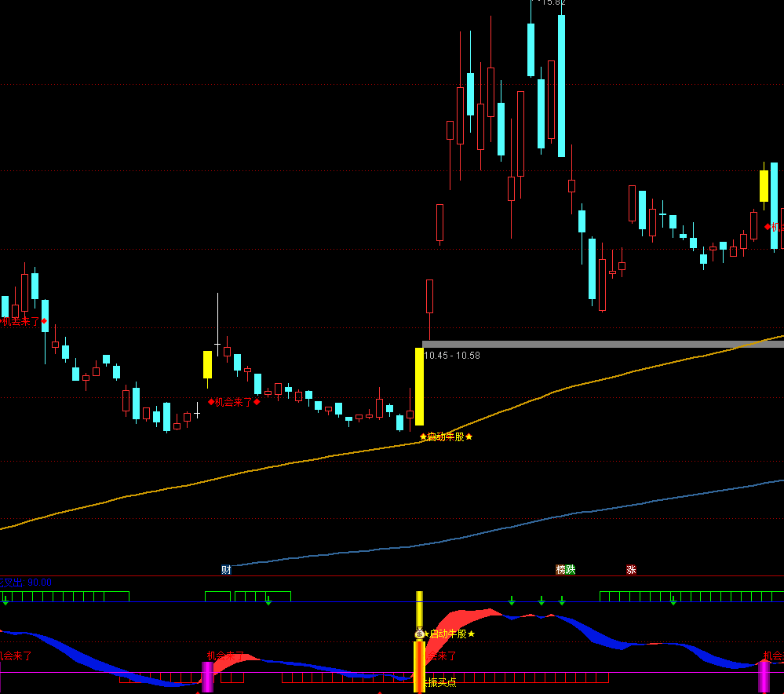This screenshot has height=694, width=784.
Task: Click the indicator value 90.00 label
Action: click(39, 583)
